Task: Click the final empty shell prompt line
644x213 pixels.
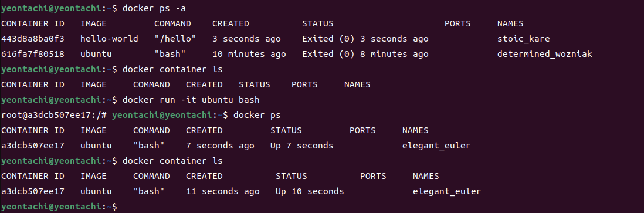Action: (59, 207)
